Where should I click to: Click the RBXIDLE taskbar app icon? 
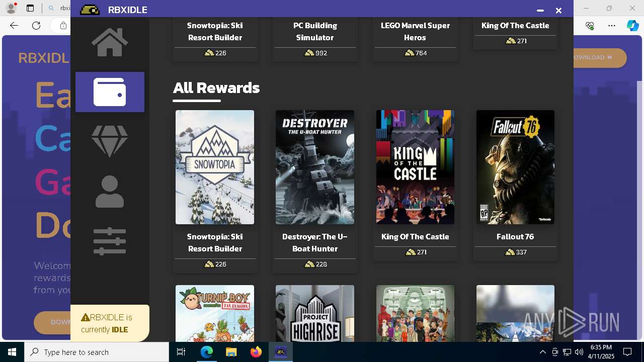click(x=280, y=352)
